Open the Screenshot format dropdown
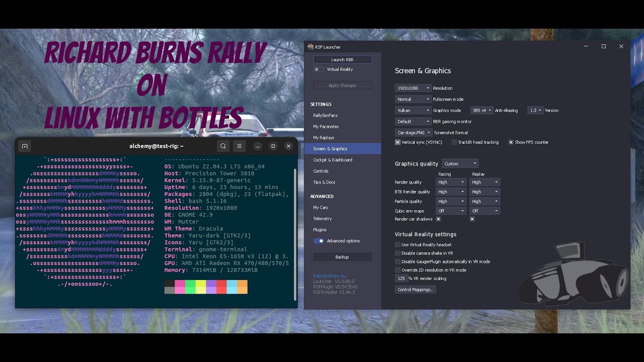 (414, 133)
